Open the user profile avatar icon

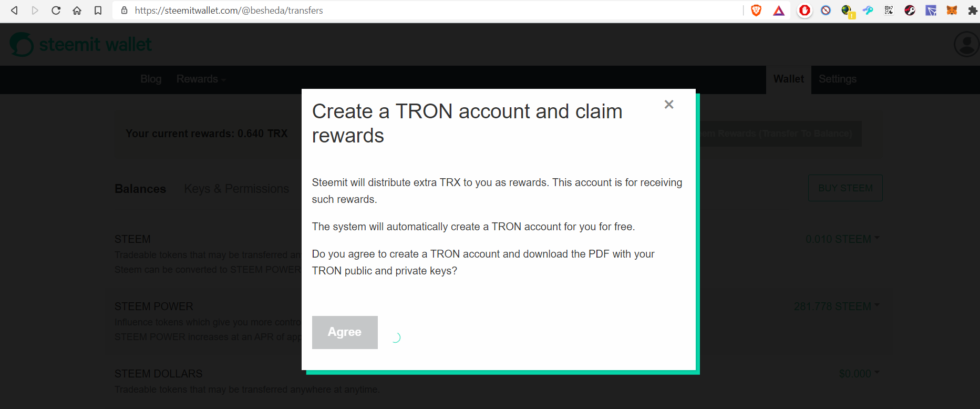[966, 44]
